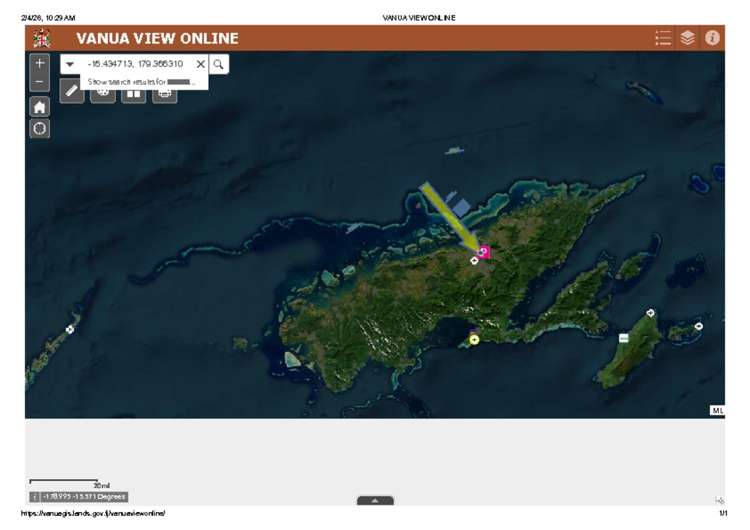750x530 pixels.
Task: Click the white marker below the pink marker
Action: coord(474,261)
